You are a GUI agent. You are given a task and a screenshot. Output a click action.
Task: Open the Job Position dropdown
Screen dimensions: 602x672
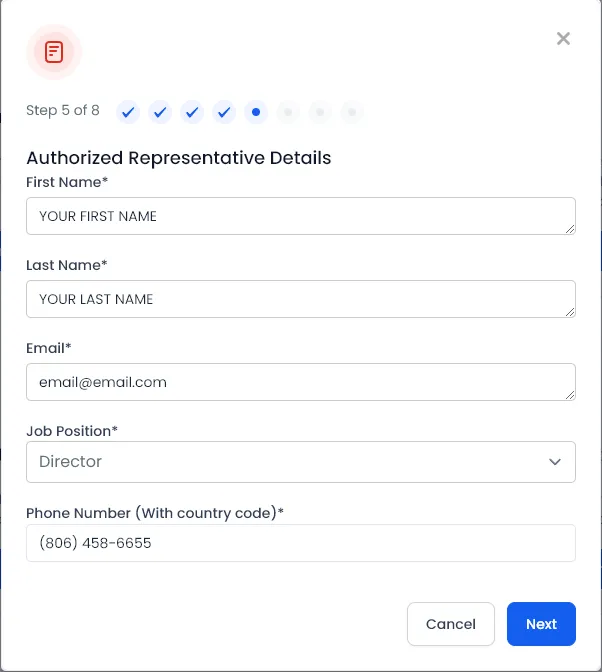click(301, 462)
